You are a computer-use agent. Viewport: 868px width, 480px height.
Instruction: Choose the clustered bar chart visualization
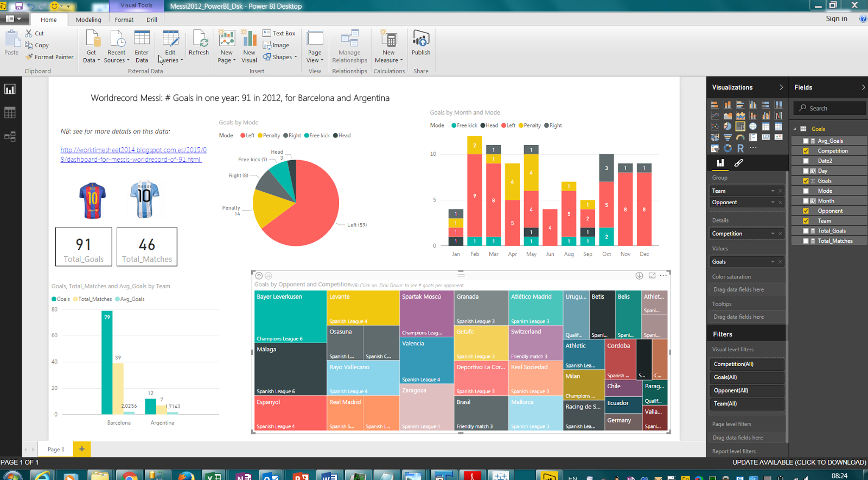pos(741,104)
